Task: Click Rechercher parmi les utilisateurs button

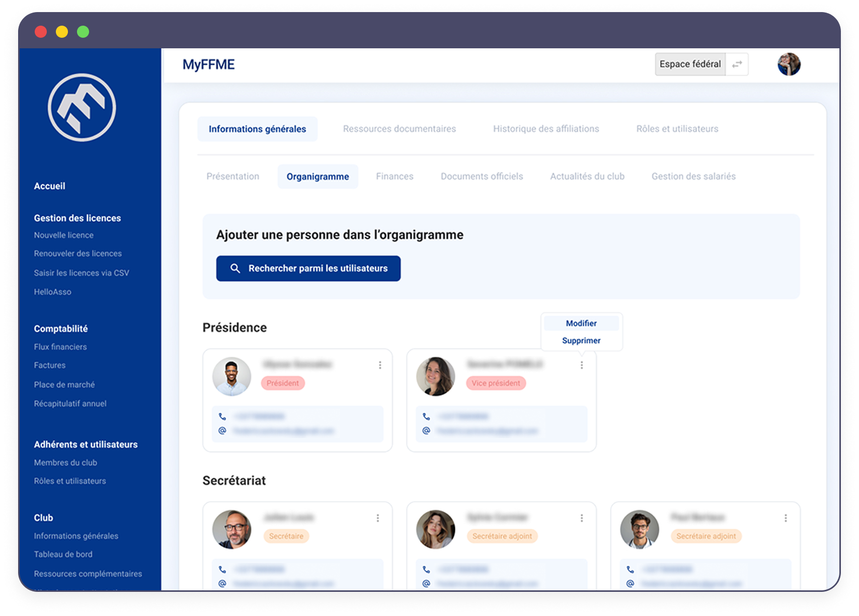Action: coord(308,268)
